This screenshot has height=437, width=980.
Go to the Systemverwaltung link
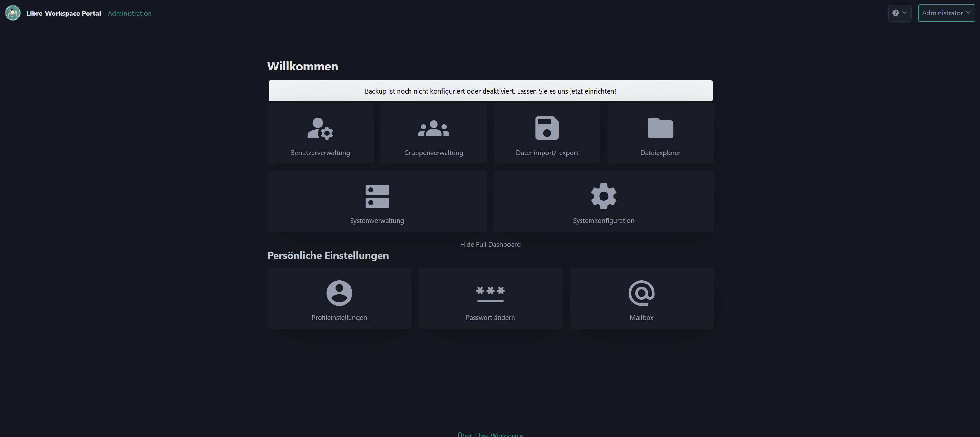(377, 221)
